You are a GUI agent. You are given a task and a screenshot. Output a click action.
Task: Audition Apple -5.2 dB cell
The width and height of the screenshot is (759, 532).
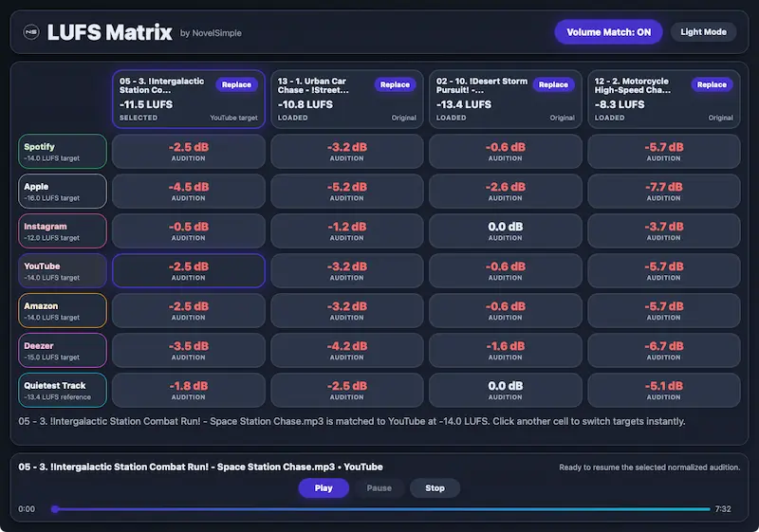347,191
